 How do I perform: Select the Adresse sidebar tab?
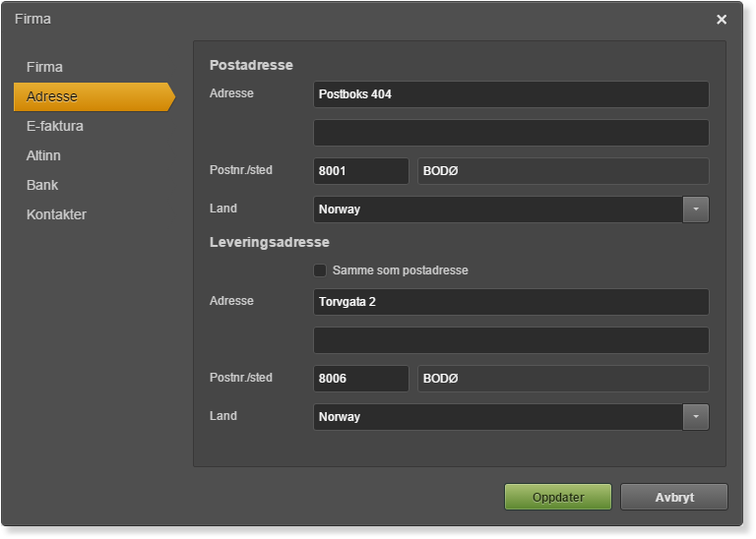point(94,96)
